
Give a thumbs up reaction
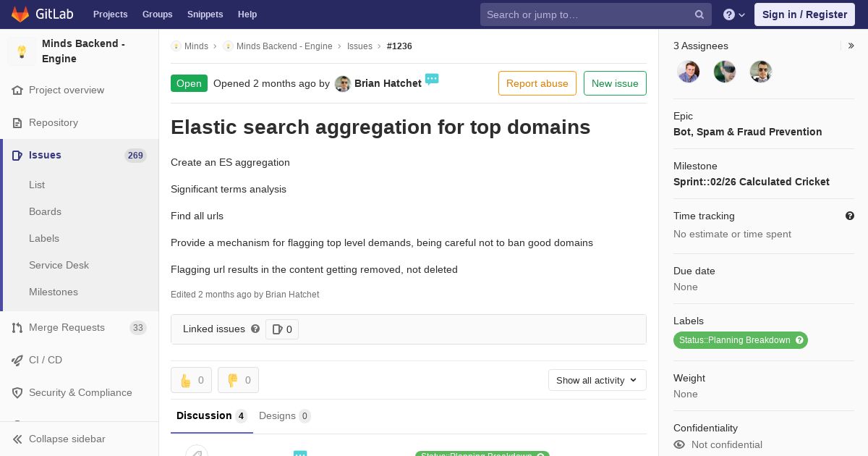click(x=191, y=380)
